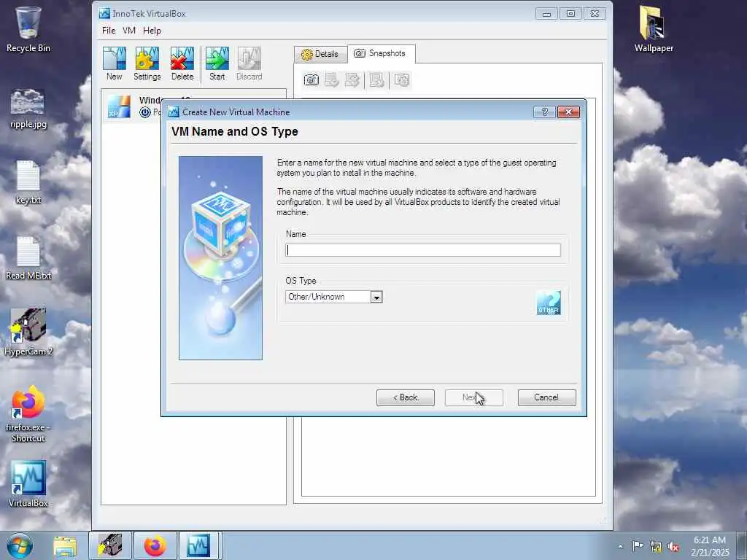This screenshot has width=747, height=560.
Task: Click the network tray icon
Action: tap(656, 547)
